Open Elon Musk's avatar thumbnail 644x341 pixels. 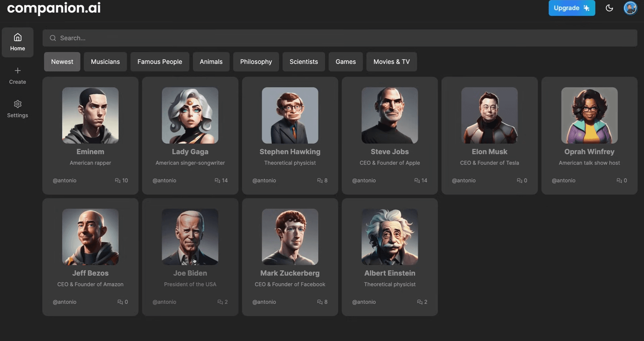pyautogui.click(x=490, y=115)
